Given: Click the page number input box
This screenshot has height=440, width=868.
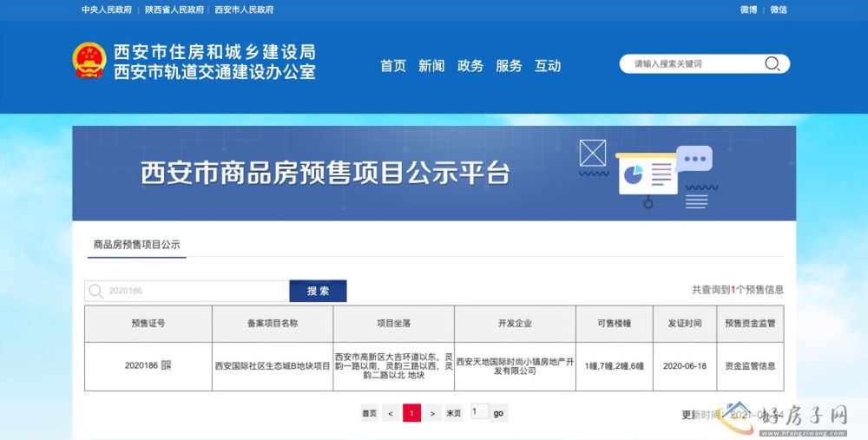Looking at the screenshot, I should (479, 412).
